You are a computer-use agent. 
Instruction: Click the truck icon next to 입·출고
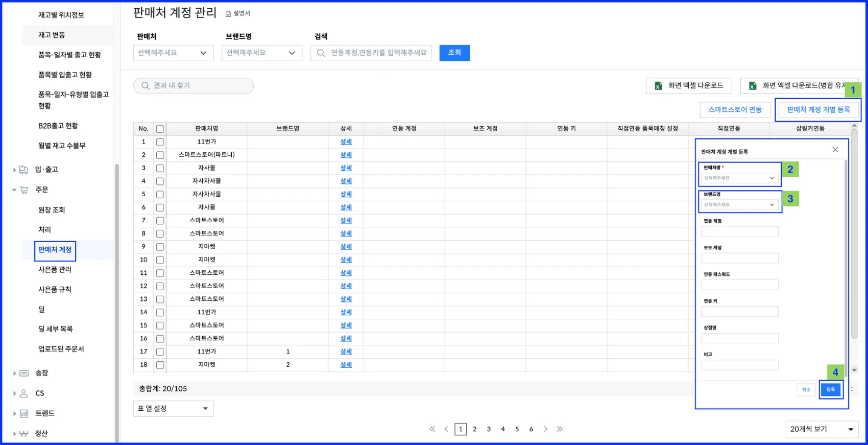(23, 170)
